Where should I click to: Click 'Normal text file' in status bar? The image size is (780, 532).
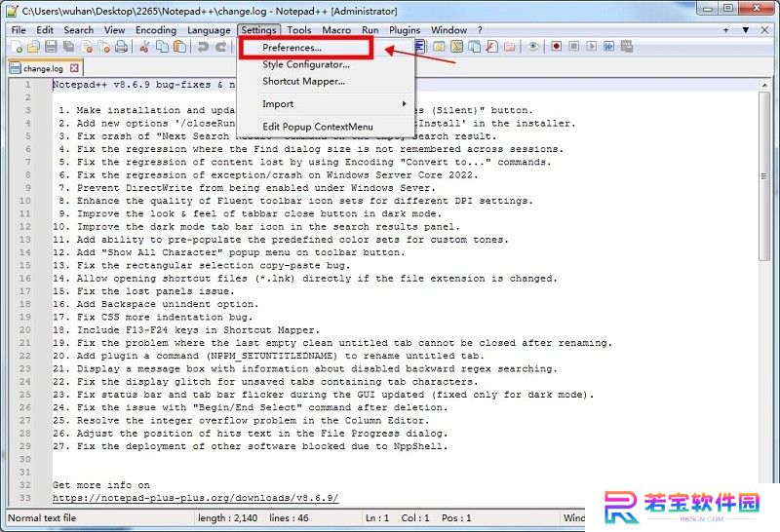click(42, 518)
